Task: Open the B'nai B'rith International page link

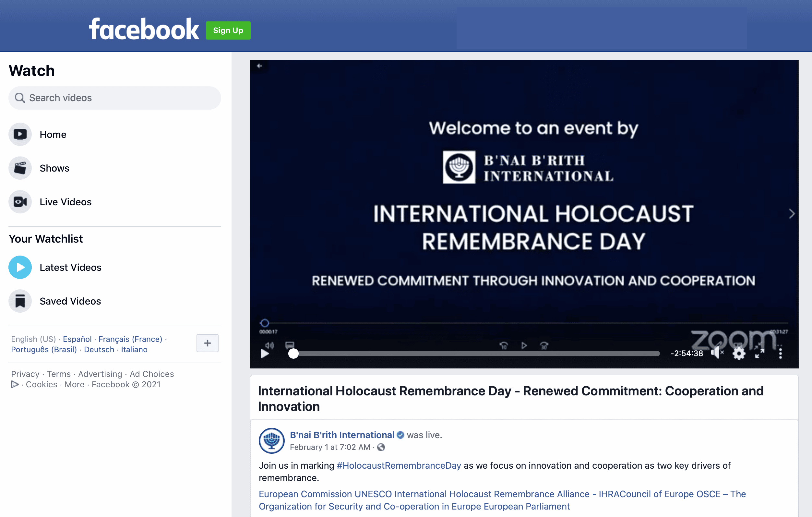Action: (342, 435)
